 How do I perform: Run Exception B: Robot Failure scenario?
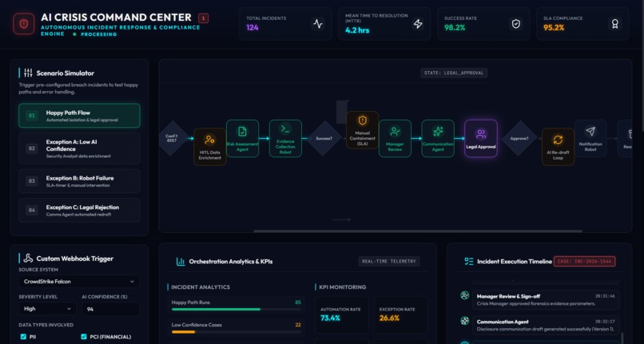(79, 181)
